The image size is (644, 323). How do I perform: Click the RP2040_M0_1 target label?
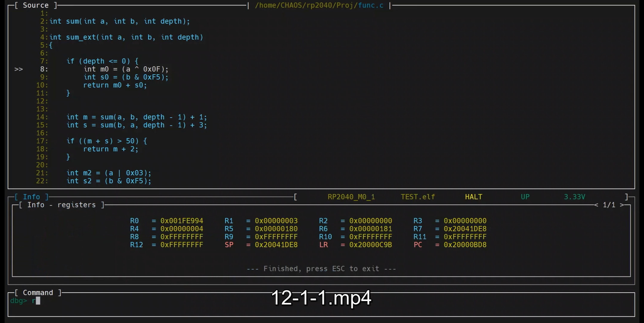(351, 197)
